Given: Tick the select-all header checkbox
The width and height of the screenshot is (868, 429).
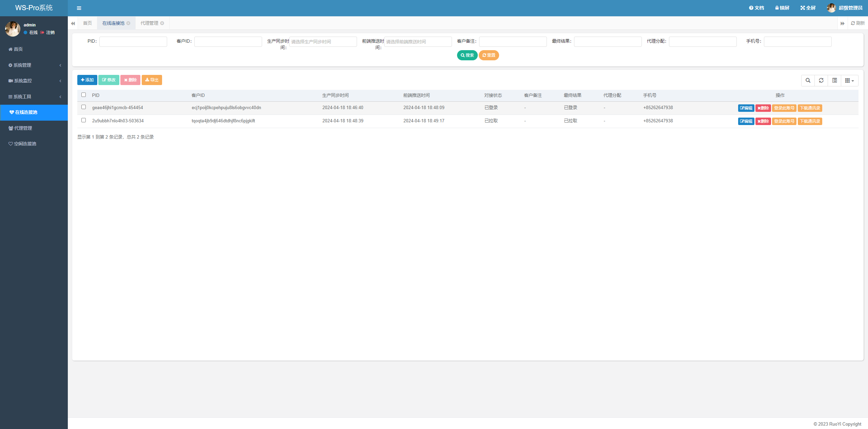Looking at the screenshot, I should 83,95.
